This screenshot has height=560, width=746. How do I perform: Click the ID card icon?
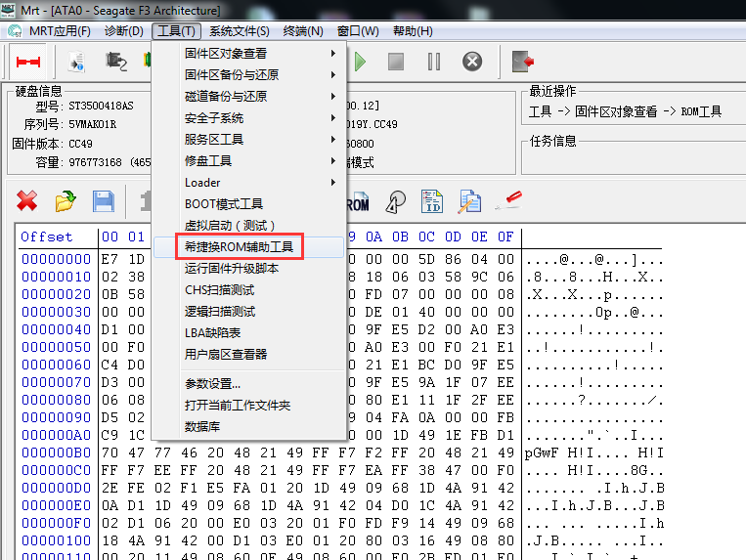coord(432,201)
